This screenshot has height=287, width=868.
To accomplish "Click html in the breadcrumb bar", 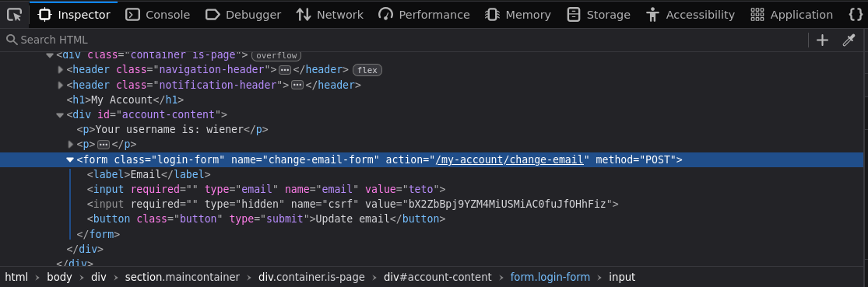I will (16, 277).
